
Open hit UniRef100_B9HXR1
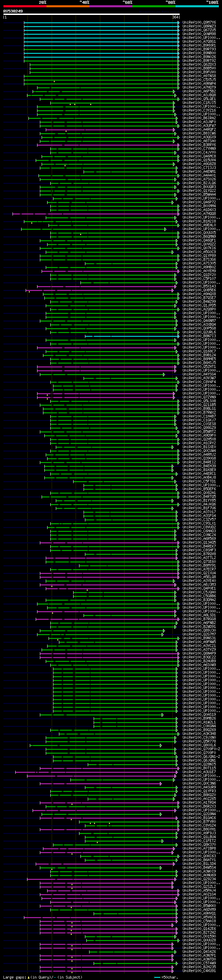199,45
